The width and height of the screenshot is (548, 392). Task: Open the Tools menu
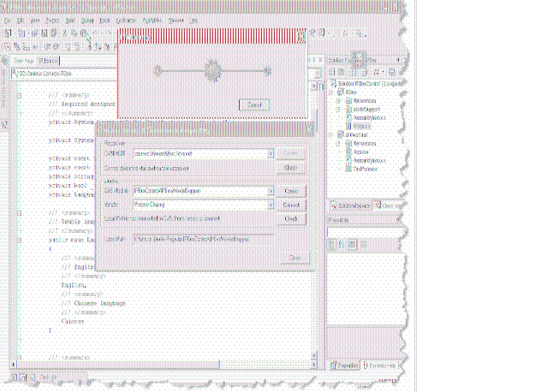[104, 21]
